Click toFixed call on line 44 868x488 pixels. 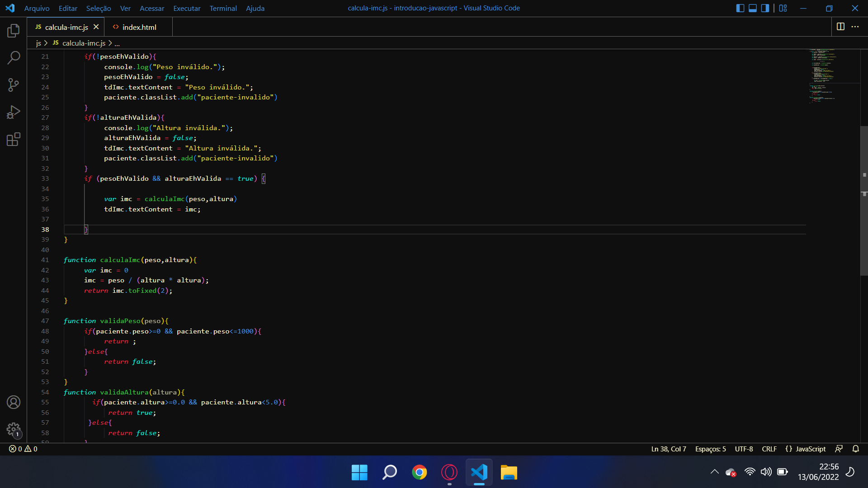142,291
